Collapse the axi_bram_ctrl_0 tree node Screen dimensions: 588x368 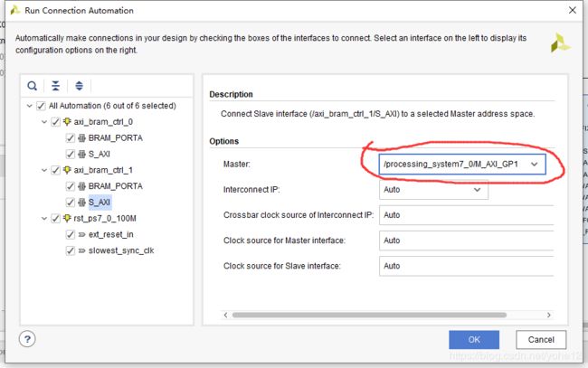[x=44, y=122]
